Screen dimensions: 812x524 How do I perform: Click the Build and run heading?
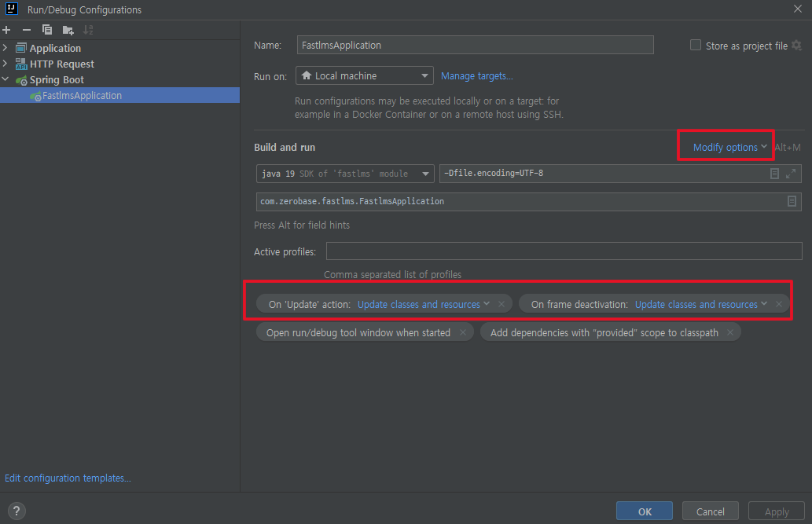point(285,148)
